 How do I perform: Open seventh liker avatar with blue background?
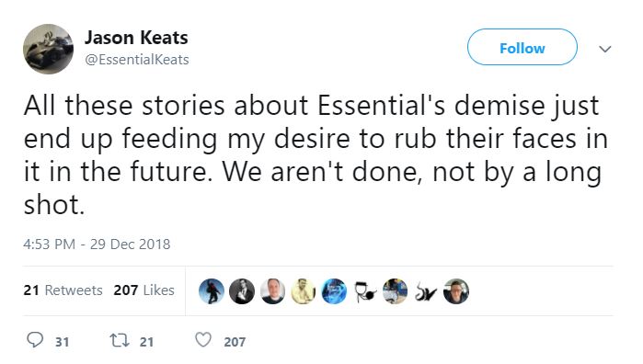pos(395,291)
